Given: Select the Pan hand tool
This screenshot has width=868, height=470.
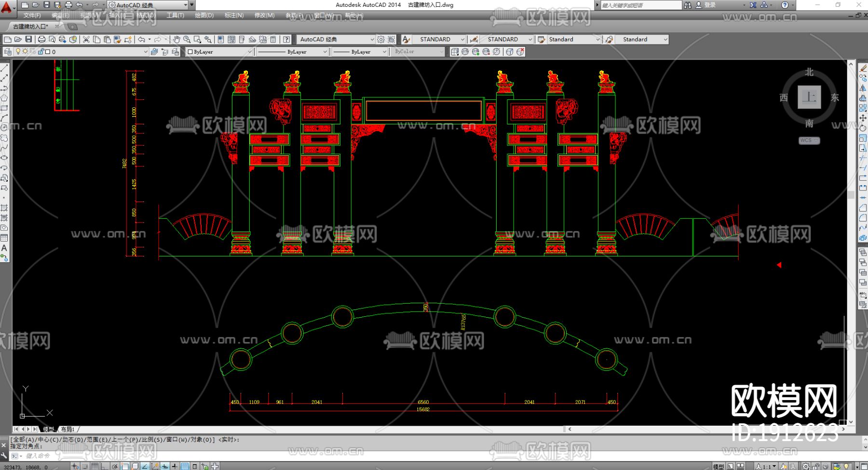Looking at the screenshot, I should (176, 40).
